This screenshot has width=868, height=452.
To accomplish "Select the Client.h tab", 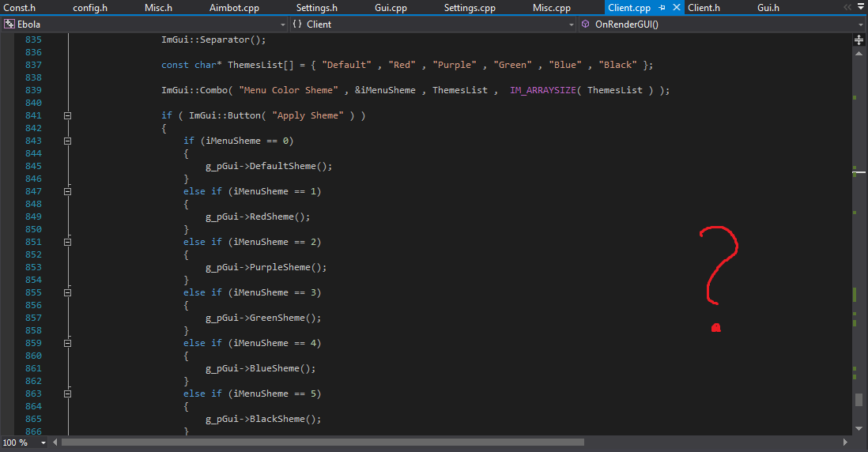I will [x=704, y=8].
